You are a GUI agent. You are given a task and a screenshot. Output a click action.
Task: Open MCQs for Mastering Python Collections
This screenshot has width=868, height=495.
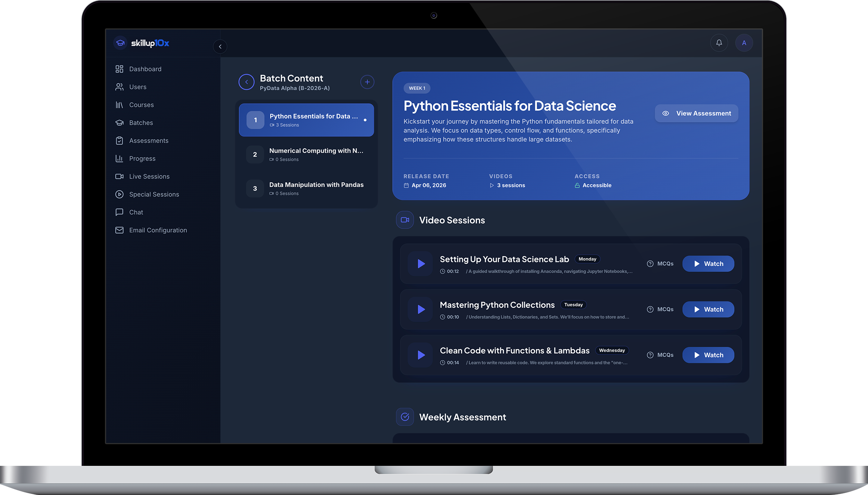[x=660, y=309]
